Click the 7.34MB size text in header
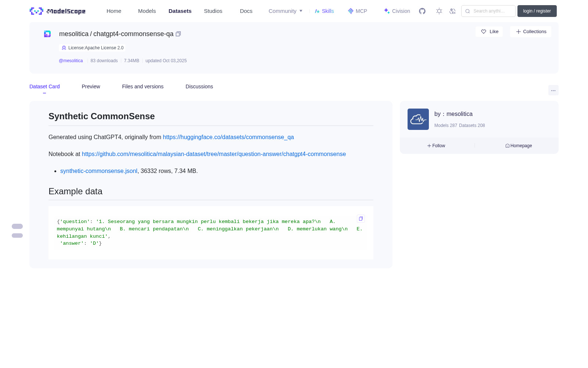This screenshot has height=368, width=588. [x=132, y=61]
